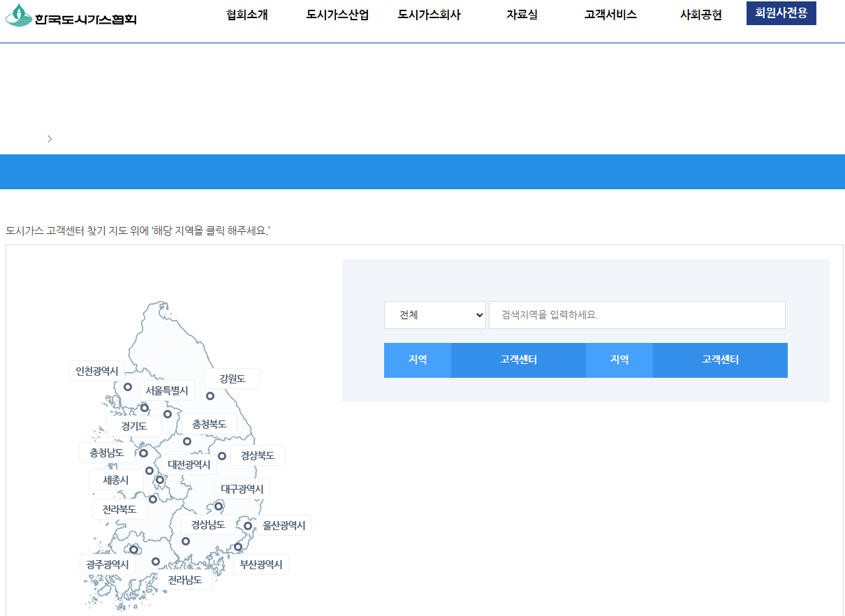This screenshot has width=845, height=616.
Task: Select the 광주광역시 map label
Action: (x=108, y=564)
